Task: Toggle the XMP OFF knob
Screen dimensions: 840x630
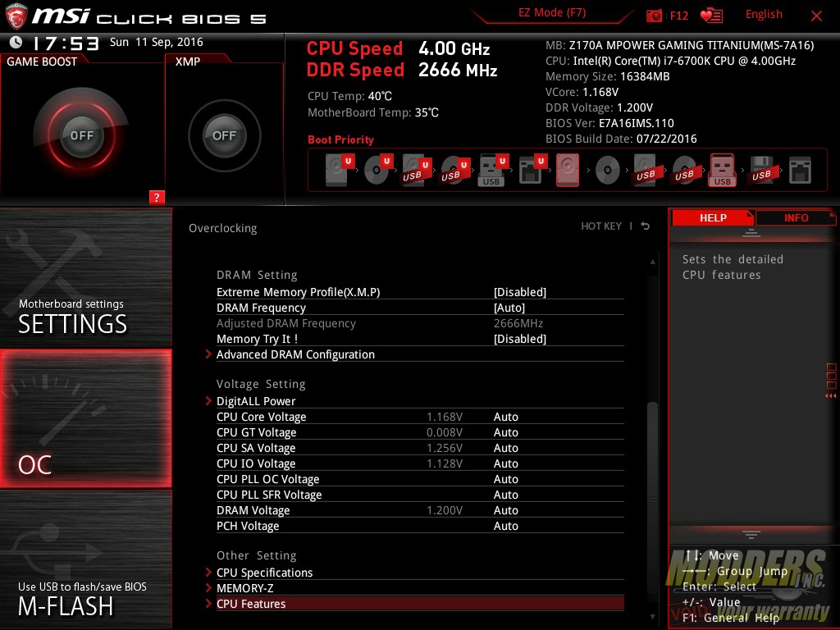Action: (x=224, y=135)
